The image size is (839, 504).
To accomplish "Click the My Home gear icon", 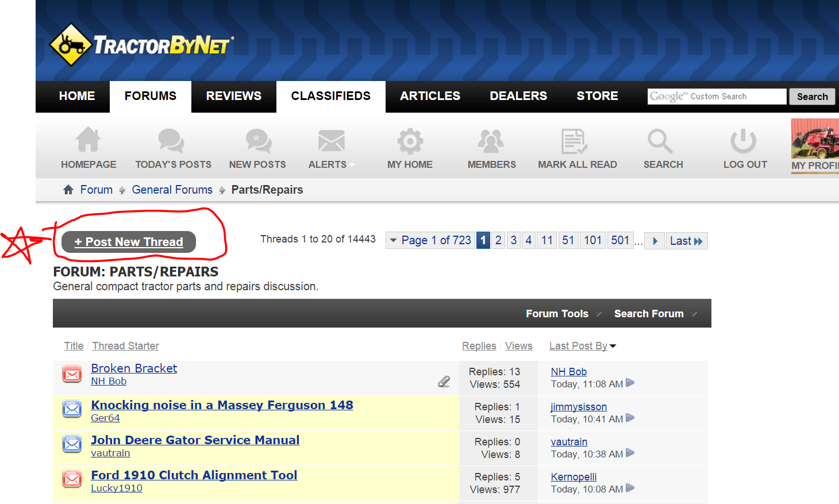I will (410, 141).
